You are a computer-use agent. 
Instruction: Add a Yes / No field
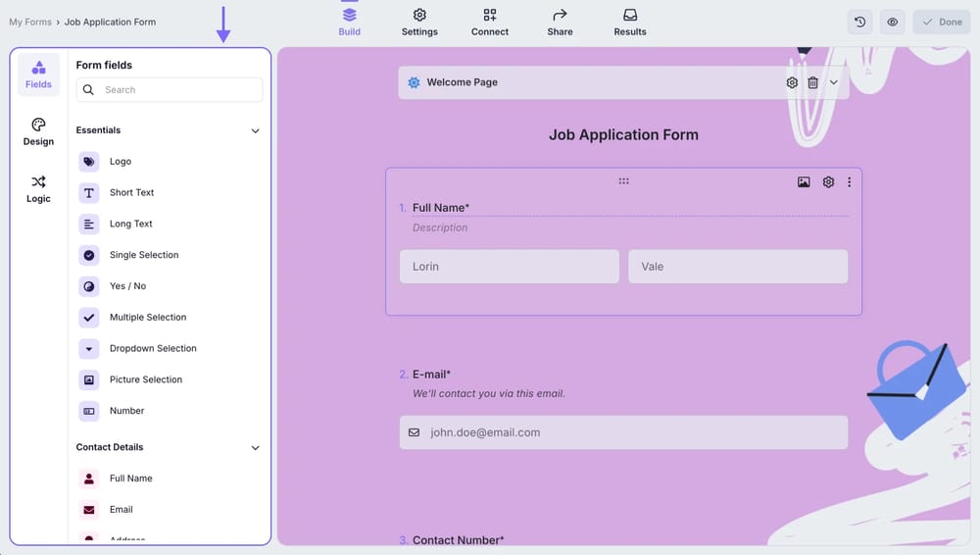(x=127, y=286)
